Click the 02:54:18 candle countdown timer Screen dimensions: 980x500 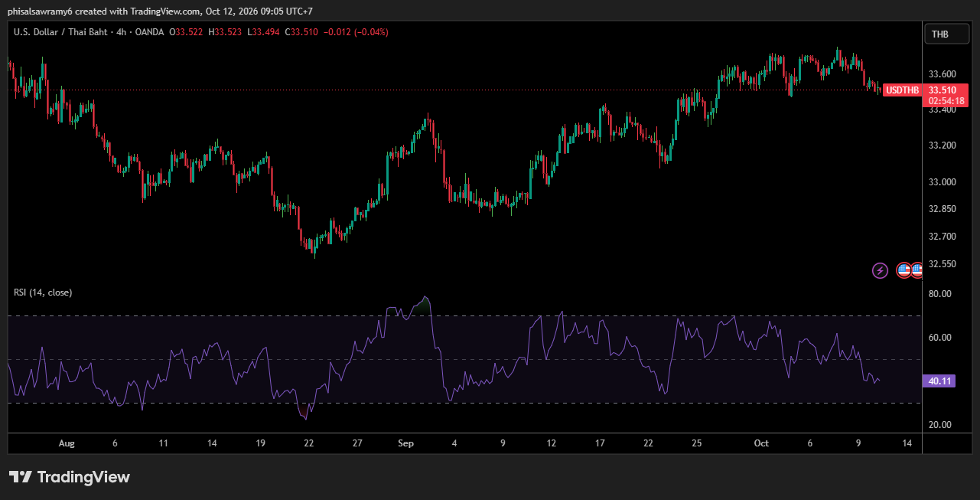[946, 101]
